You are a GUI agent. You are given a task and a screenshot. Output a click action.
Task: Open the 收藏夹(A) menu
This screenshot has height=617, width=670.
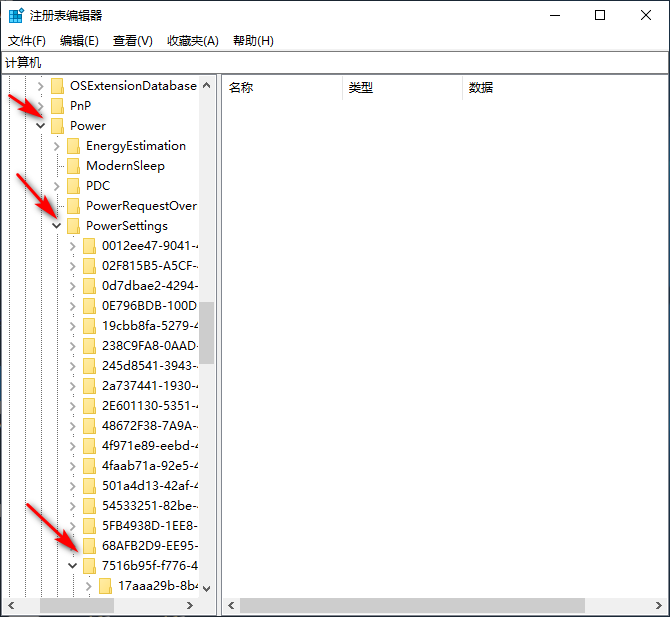point(193,40)
